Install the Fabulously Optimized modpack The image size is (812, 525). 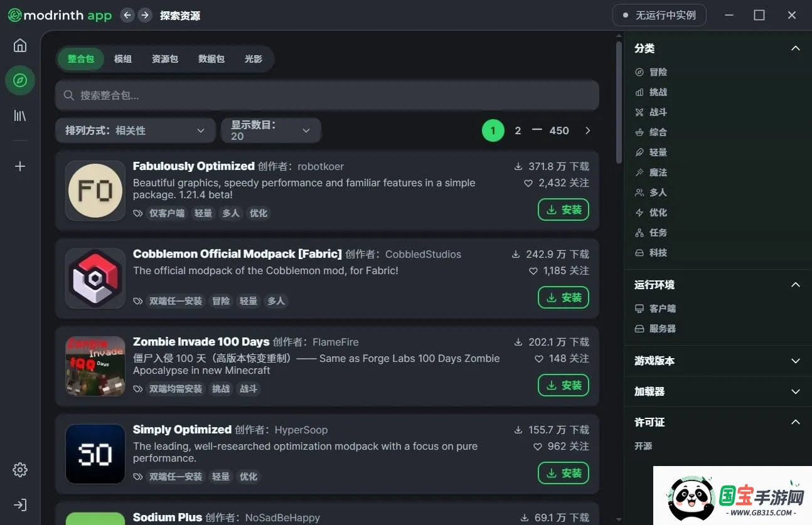564,209
